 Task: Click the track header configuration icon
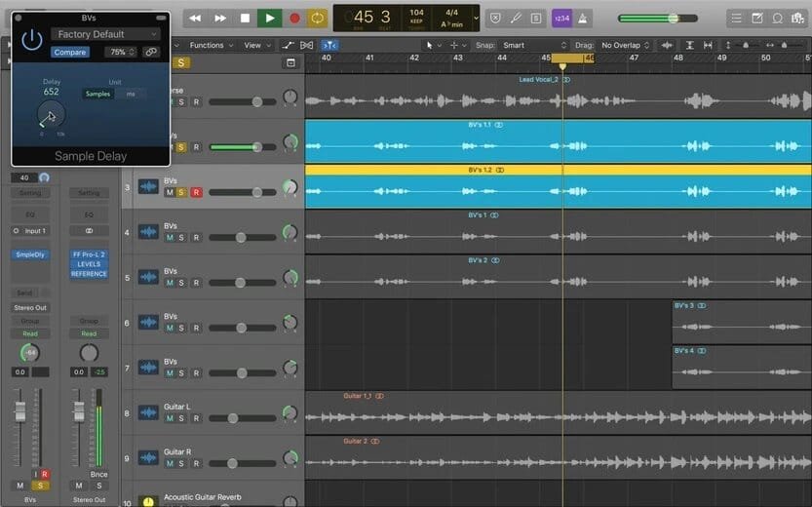coord(291,62)
